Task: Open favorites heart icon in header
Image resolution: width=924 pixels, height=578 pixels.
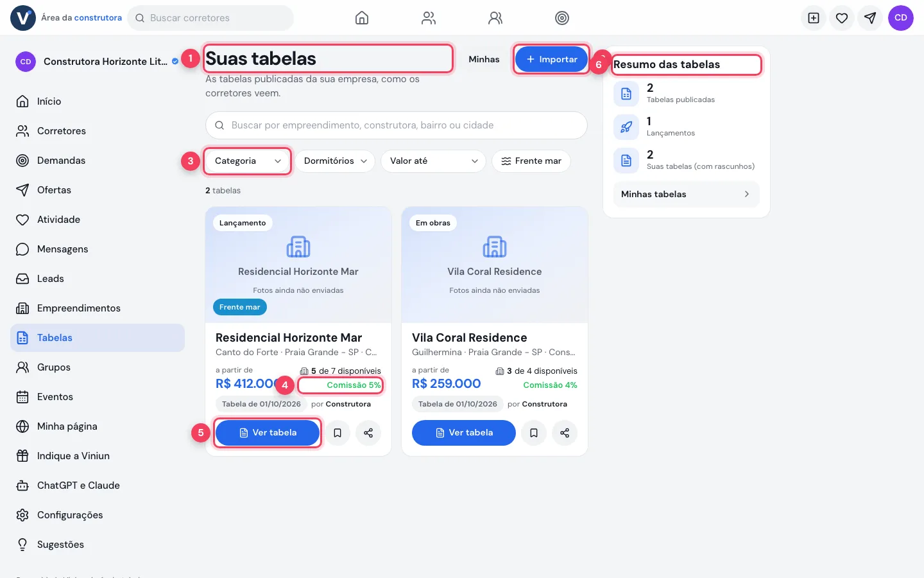Action: coord(842,18)
